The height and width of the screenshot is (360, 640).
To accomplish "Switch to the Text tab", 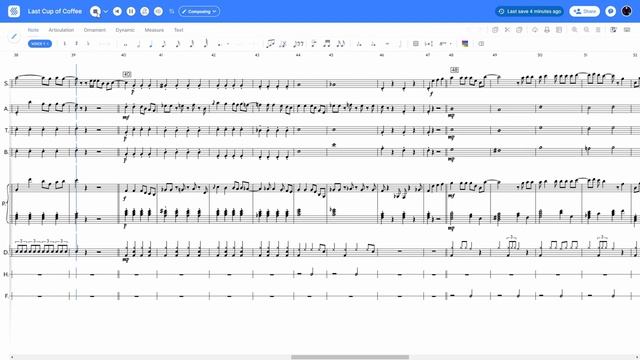I will tap(179, 30).
